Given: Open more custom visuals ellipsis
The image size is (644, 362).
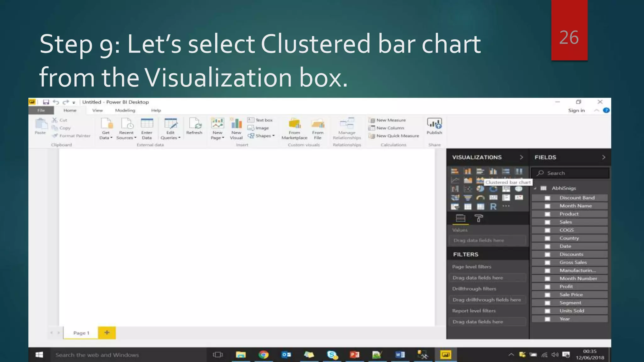Looking at the screenshot, I should (506, 206).
